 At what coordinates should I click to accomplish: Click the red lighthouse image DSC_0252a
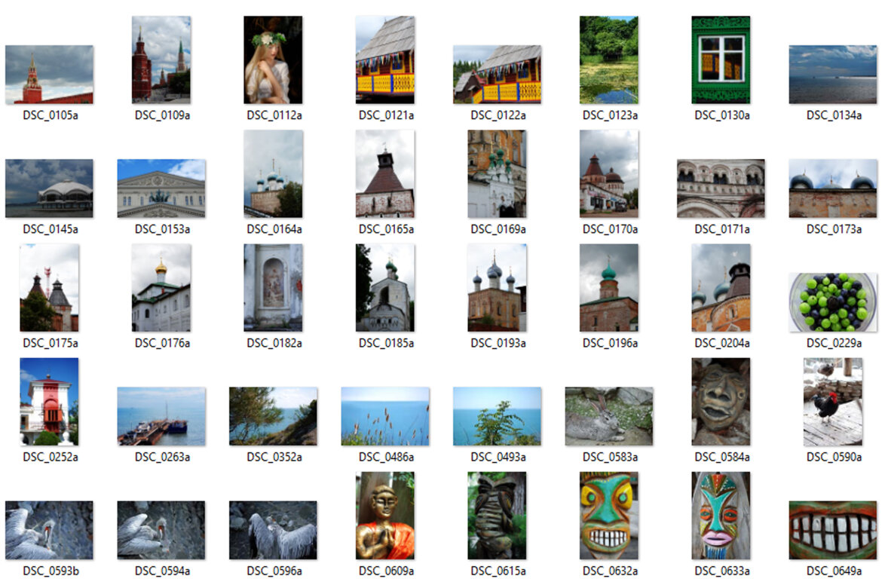48,401
